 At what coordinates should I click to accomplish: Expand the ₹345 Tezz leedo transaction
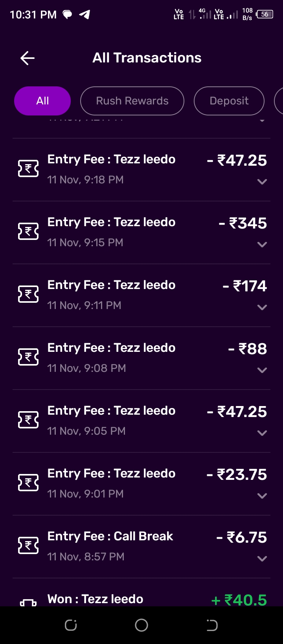(x=262, y=245)
